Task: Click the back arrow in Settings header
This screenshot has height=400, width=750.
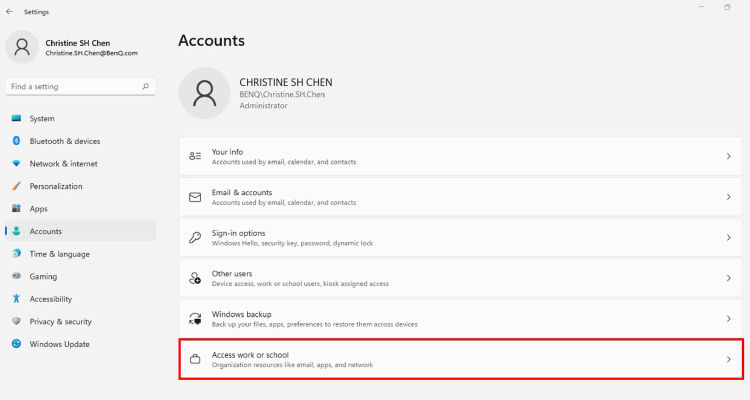Action: tap(9, 11)
